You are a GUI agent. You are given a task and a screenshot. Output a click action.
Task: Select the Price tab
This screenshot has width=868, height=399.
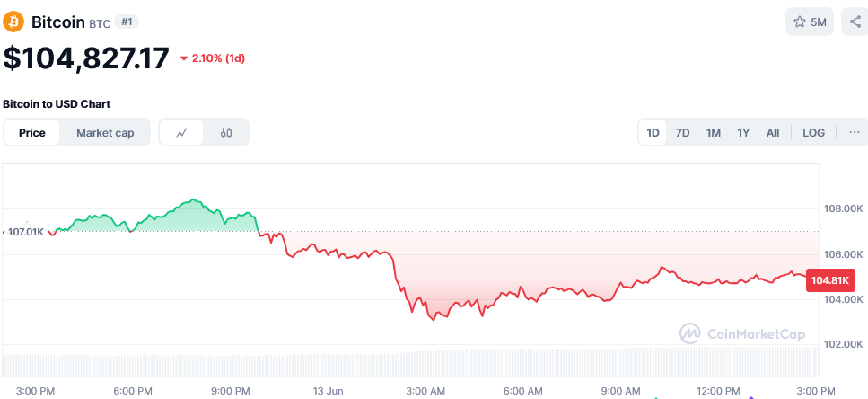coord(32,132)
